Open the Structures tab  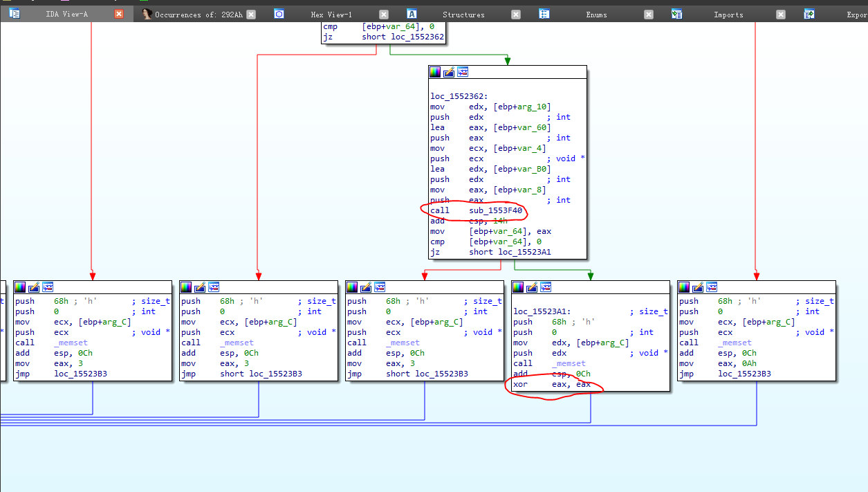[463, 15]
